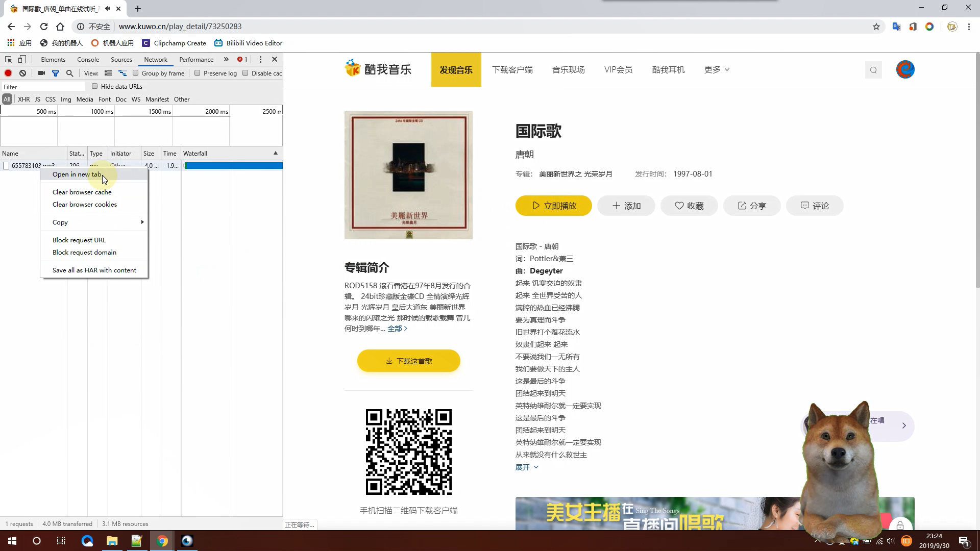Open network search magnifier
Screen dimensions: 980x551
(x=70, y=73)
